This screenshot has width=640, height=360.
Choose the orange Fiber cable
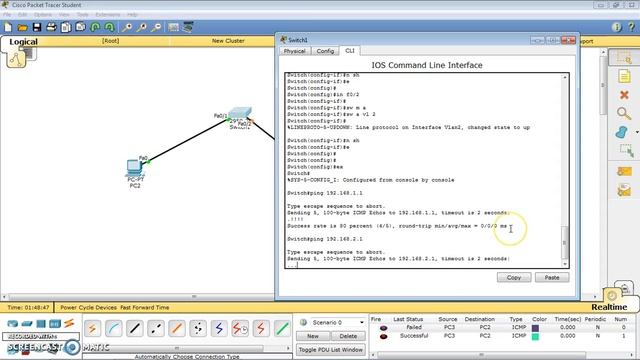177,328
